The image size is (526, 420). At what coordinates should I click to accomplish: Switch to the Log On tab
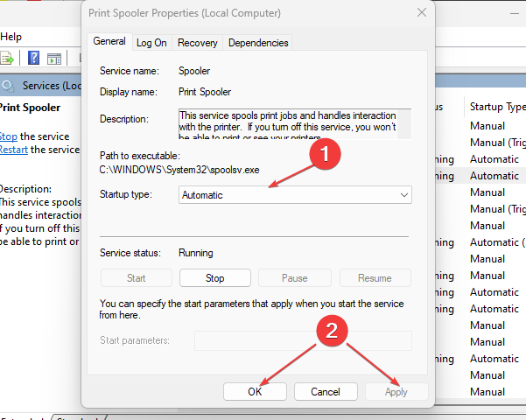pos(151,43)
